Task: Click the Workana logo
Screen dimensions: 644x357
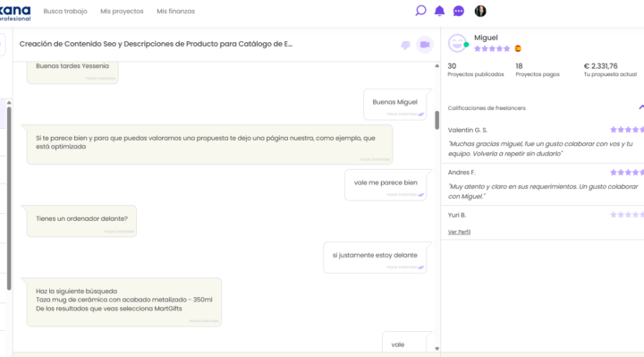Action: pyautogui.click(x=15, y=13)
